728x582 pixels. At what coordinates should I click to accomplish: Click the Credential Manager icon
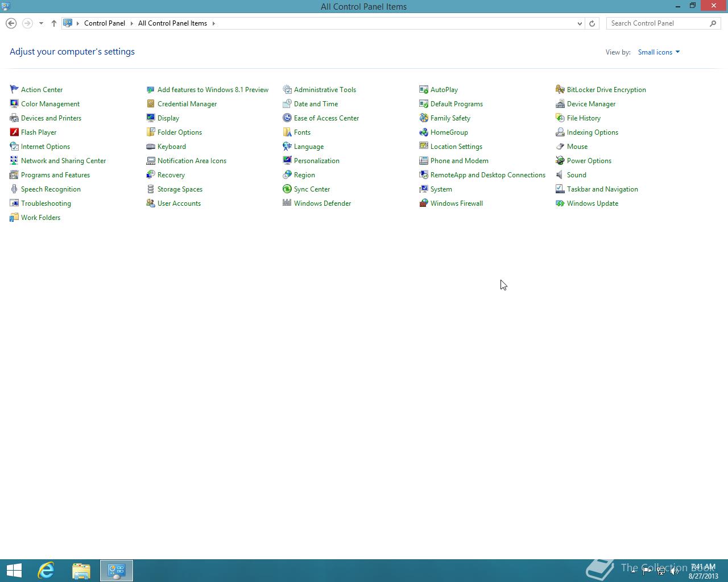click(151, 104)
